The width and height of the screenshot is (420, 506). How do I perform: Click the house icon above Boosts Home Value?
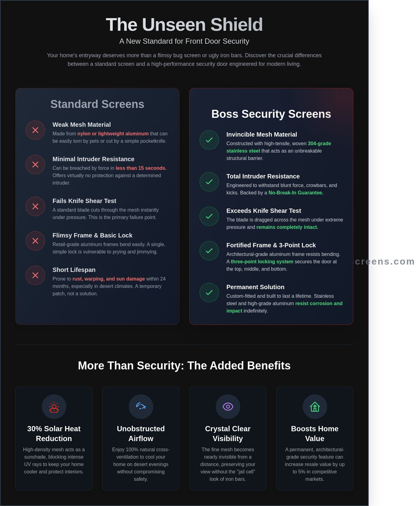315,407
